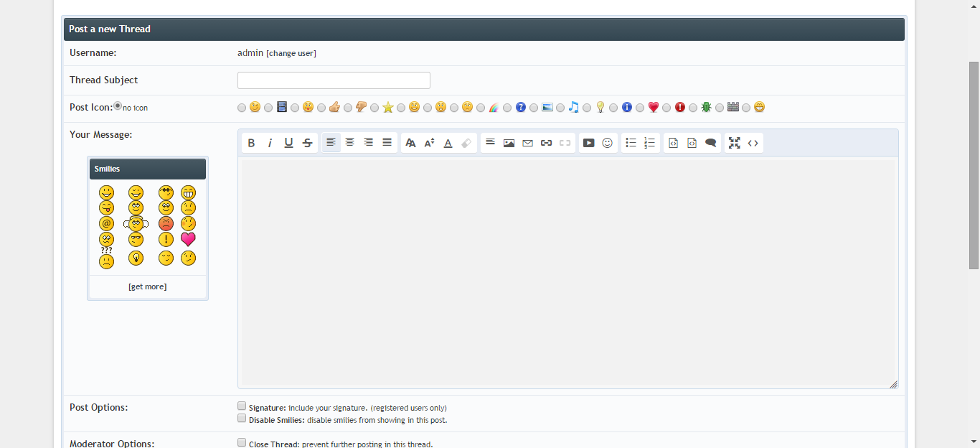This screenshot has width=980, height=448.
Task: Apply underline formatting
Action: 288,143
